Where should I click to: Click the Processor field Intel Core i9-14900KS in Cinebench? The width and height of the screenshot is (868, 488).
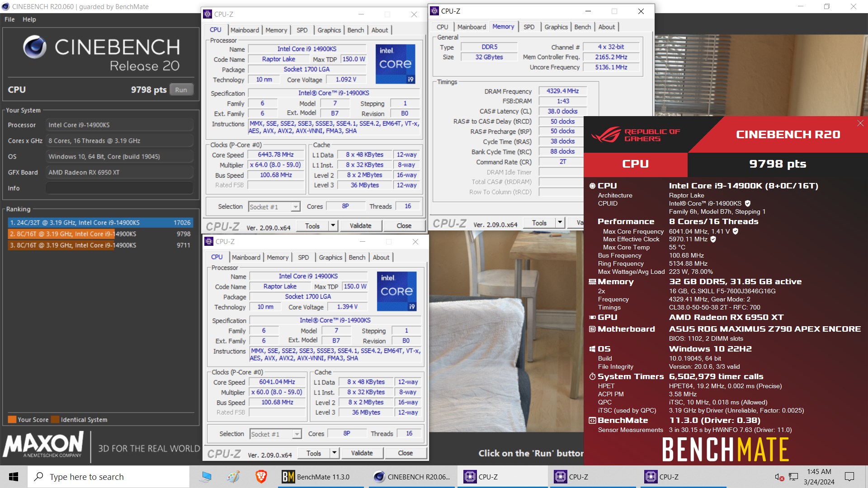click(x=119, y=125)
